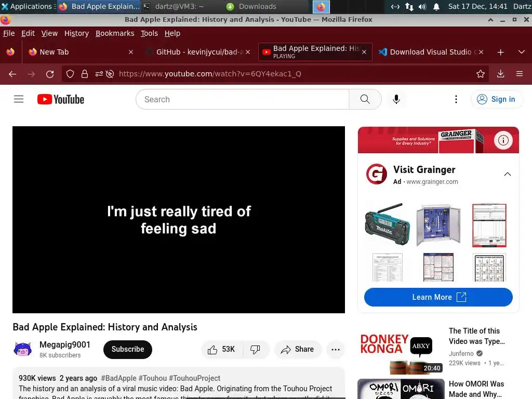Dislike the video with thumbs down
The height and width of the screenshot is (399, 532).
(x=255, y=350)
